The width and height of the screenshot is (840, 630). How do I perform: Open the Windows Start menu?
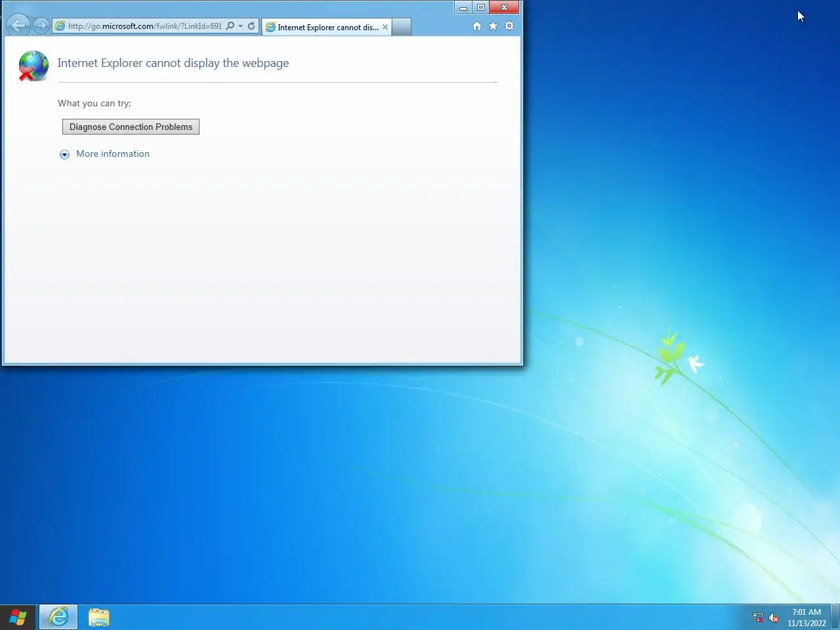[x=18, y=617]
